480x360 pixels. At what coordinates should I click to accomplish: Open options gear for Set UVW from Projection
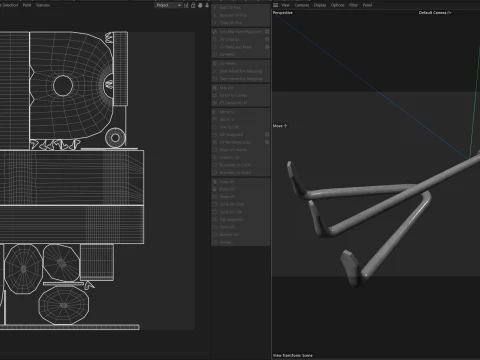coord(267,32)
